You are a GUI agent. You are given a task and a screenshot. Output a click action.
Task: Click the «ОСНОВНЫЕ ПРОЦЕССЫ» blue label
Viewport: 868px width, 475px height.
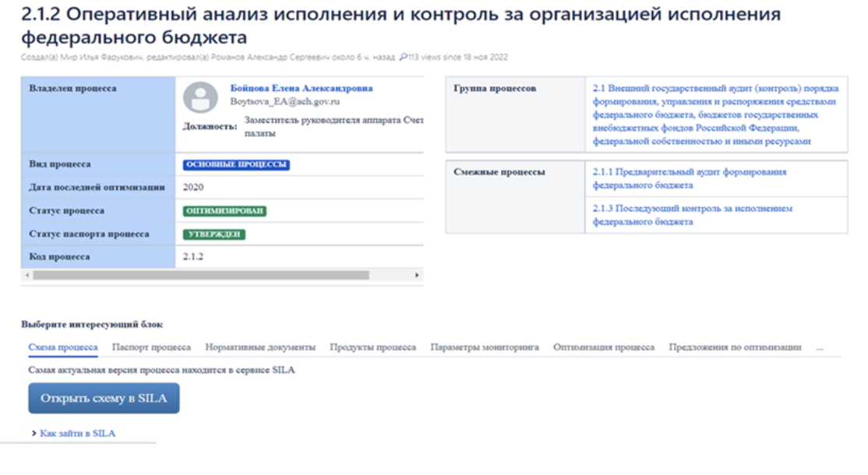(236, 165)
